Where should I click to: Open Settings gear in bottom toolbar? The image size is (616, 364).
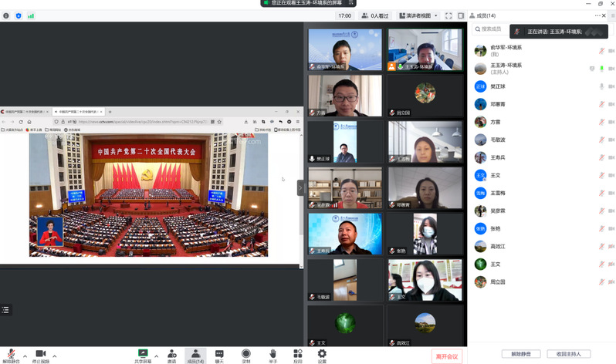pyautogui.click(x=322, y=356)
